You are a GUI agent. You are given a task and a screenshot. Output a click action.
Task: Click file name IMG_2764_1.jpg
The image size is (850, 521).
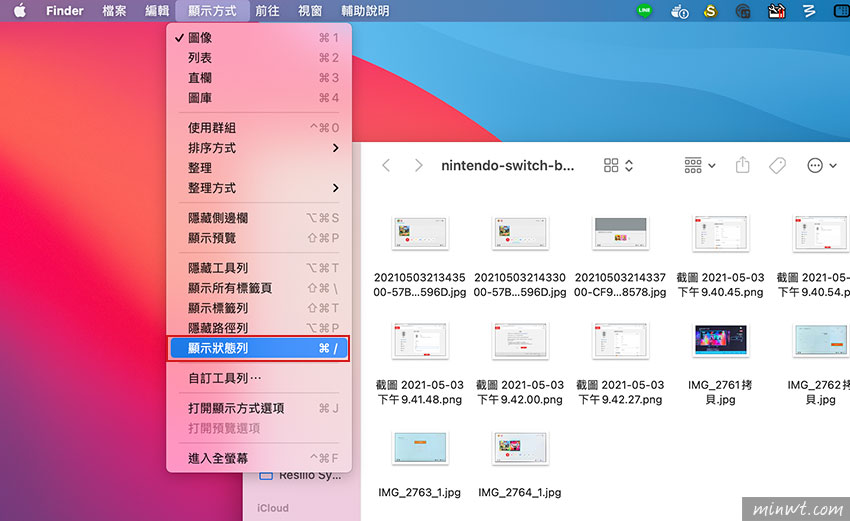(x=520, y=492)
